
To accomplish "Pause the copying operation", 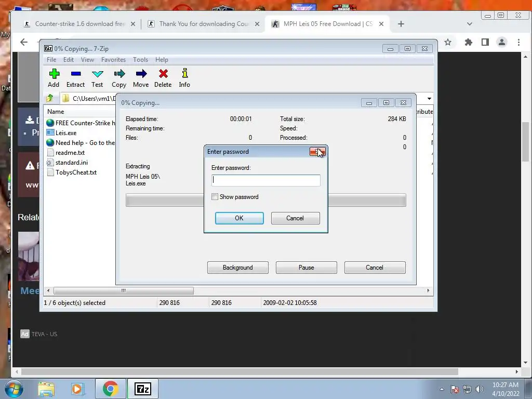I will coord(307,268).
